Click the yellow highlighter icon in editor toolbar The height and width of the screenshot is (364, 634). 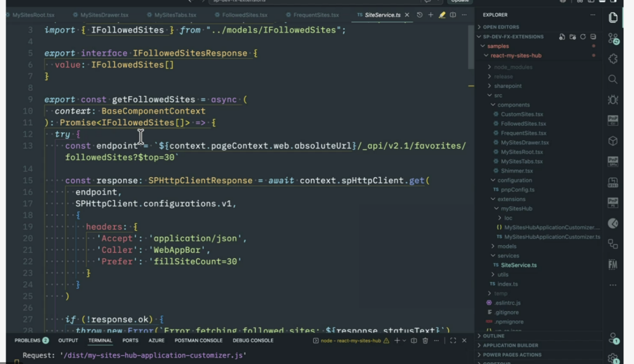click(x=442, y=15)
